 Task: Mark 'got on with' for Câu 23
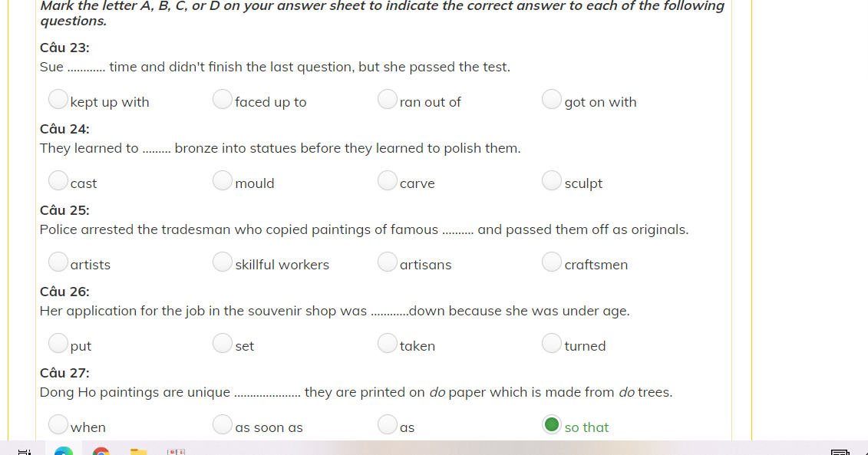[x=552, y=100]
